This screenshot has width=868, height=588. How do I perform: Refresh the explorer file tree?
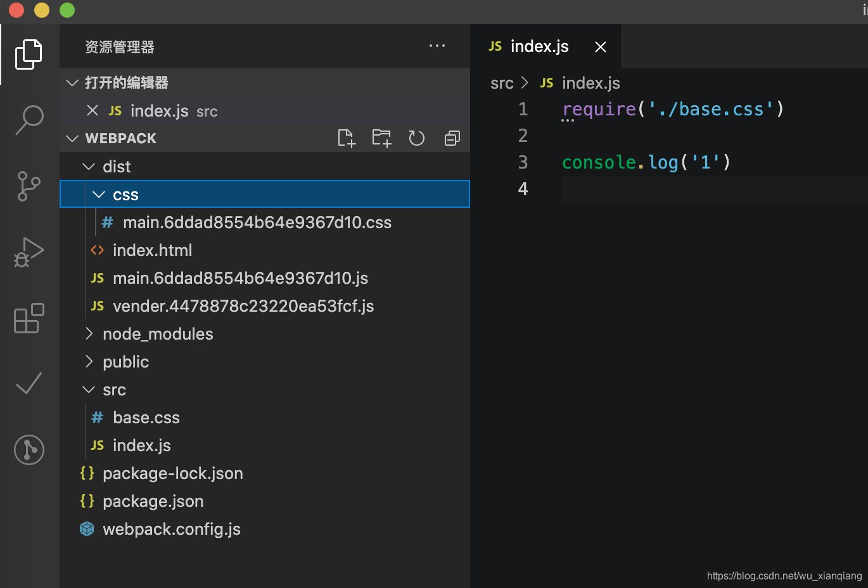pos(416,138)
